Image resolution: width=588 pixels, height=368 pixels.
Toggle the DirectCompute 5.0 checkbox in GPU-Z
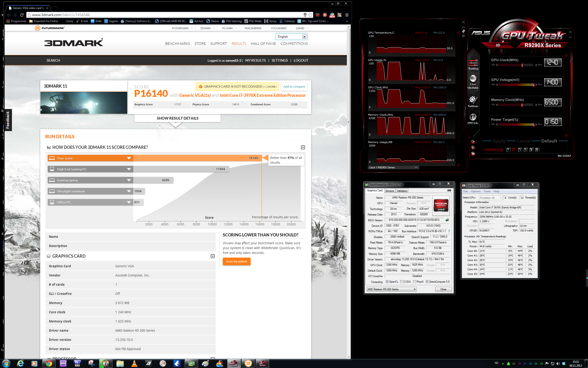click(x=427, y=282)
